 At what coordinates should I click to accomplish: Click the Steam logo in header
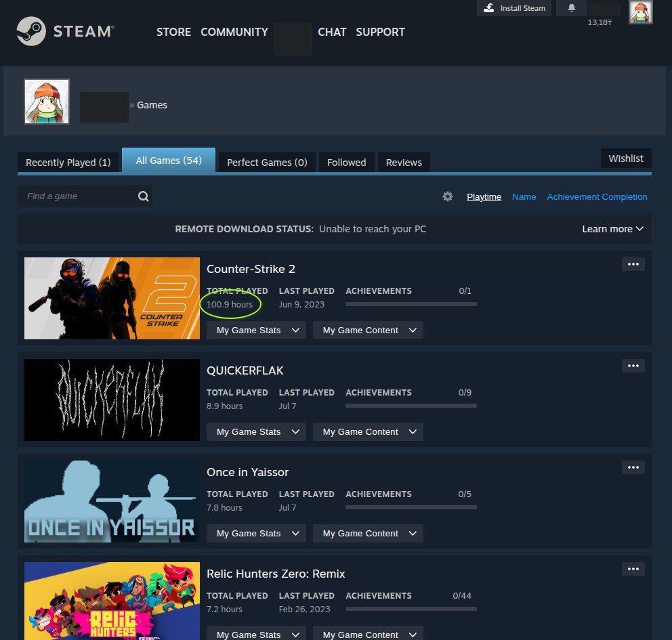coord(65,31)
